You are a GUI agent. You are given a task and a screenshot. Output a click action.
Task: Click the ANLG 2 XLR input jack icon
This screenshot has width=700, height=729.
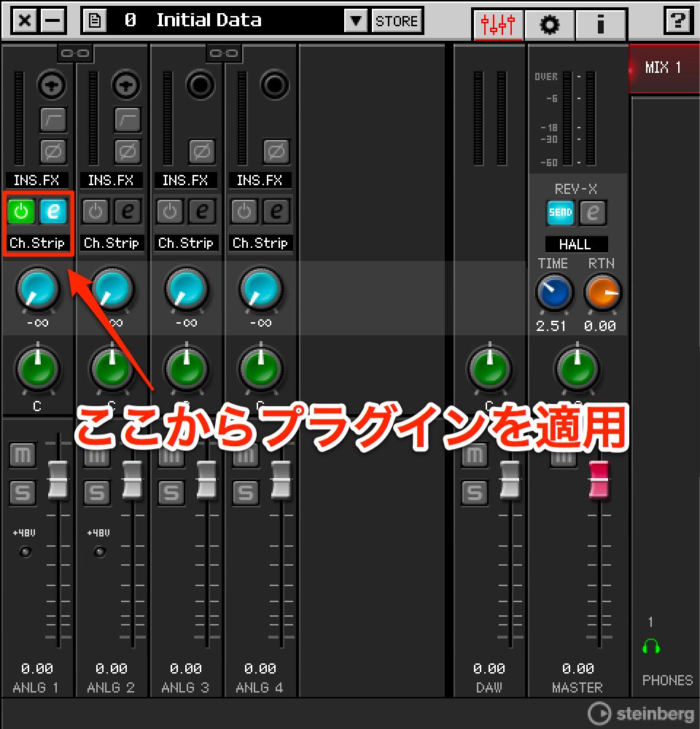tap(126, 85)
